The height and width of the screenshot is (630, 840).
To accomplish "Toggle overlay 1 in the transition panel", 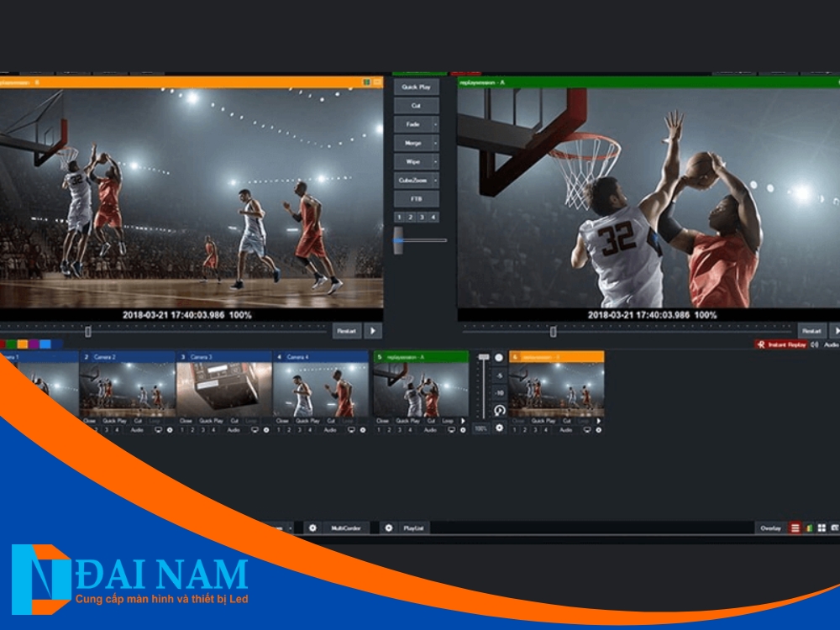I will [x=401, y=217].
